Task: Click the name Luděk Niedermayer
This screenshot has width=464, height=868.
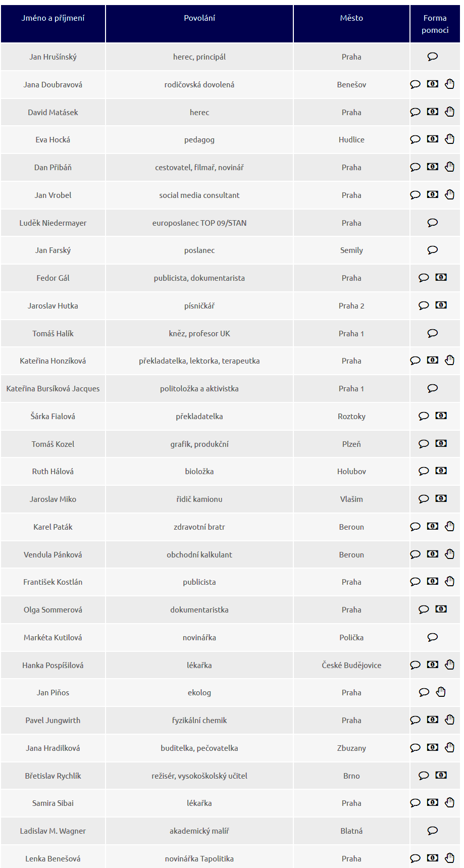Action: [x=53, y=223]
